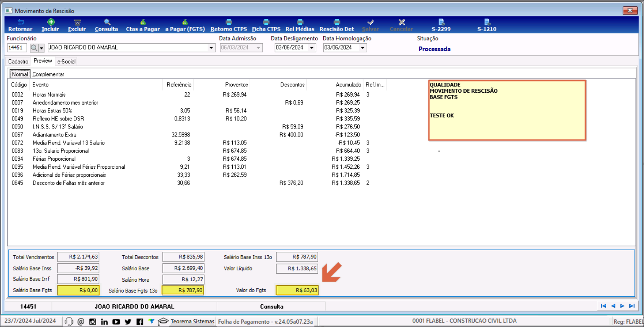
Task: Select the Adiantamento Extra row
Action: coord(197,135)
